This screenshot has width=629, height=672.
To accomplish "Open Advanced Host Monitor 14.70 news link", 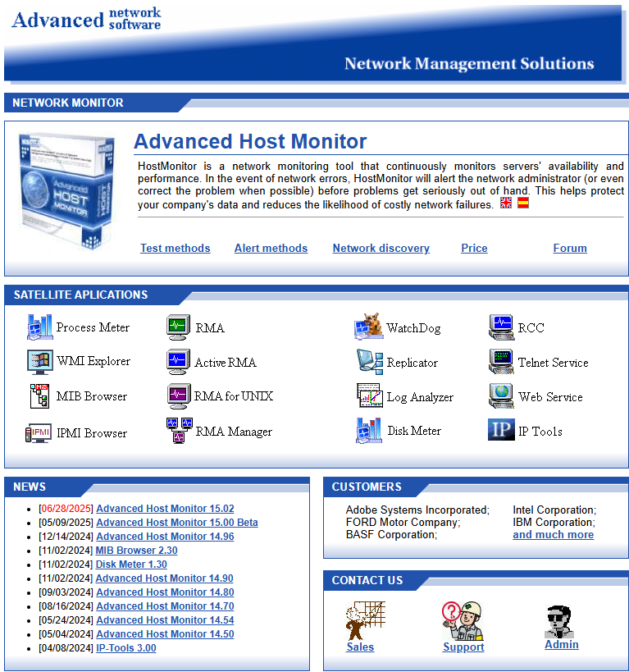I will pos(165,606).
